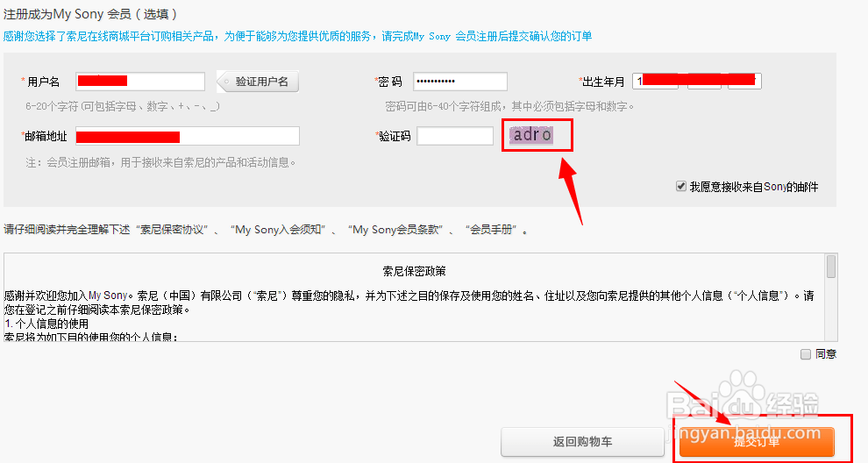Image resolution: width=868 pixels, height=463 pixels.
Task: Click the orange 提交订单 submit button
Action: pyautogui.click(x=757, y=441)
